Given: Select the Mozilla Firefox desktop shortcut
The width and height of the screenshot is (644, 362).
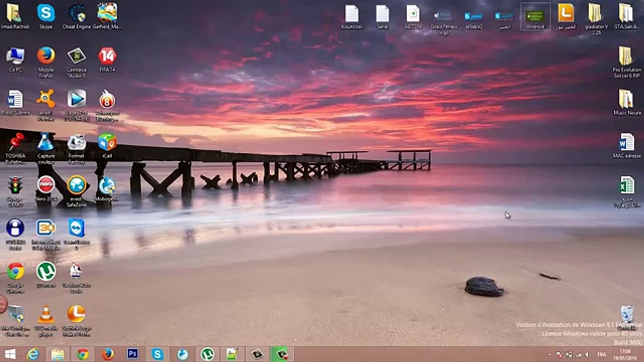Looking at the screenshot, I should [46, 56].
